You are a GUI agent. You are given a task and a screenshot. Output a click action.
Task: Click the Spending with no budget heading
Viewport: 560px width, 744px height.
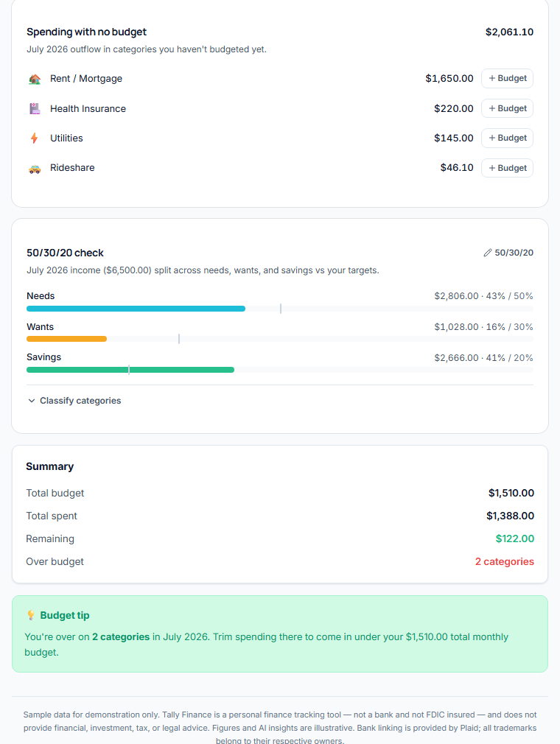(x=86, y=32)
